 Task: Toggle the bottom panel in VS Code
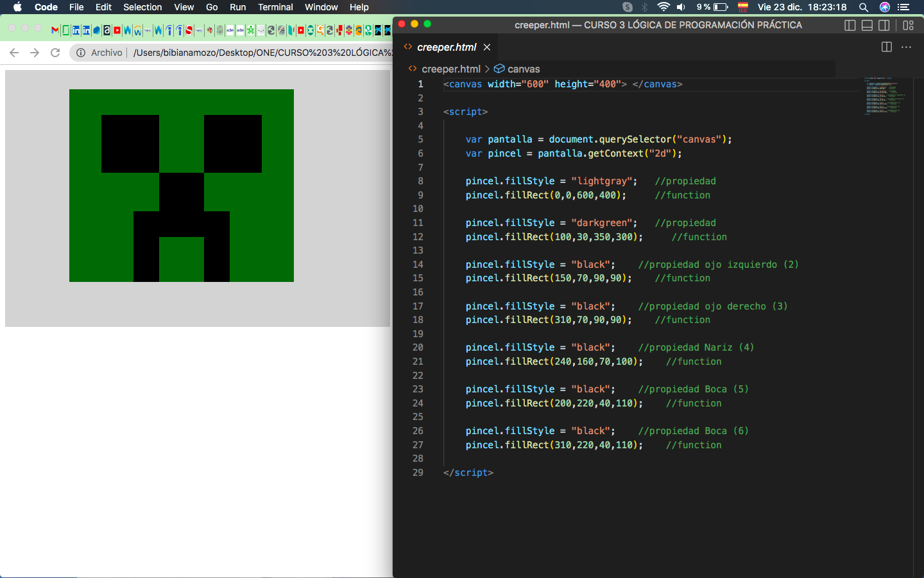point(867,25)
